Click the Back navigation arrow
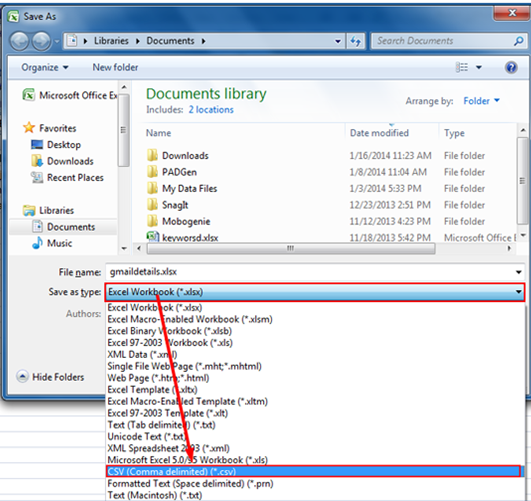Viewport: 531px width, 501px height. 20,41
